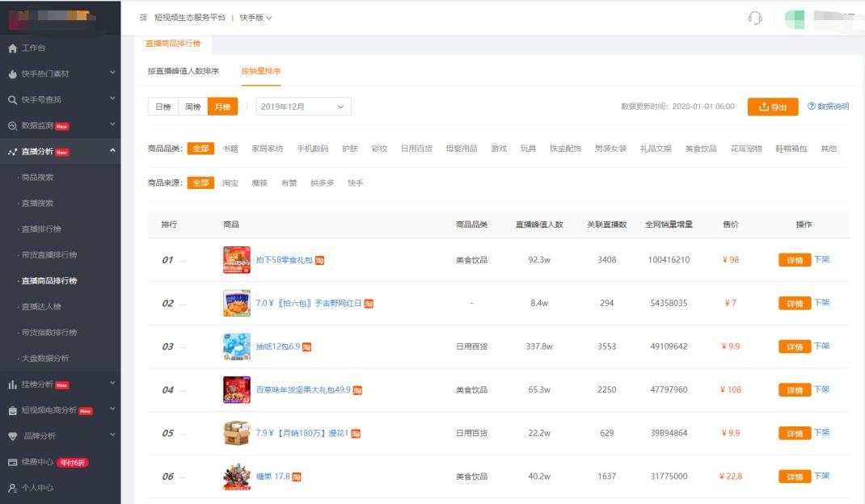Image resolution: width=865 pixels, height=504 pixels.
Task: Switch to 按销量排序 tab
Action: click(261, 71)
